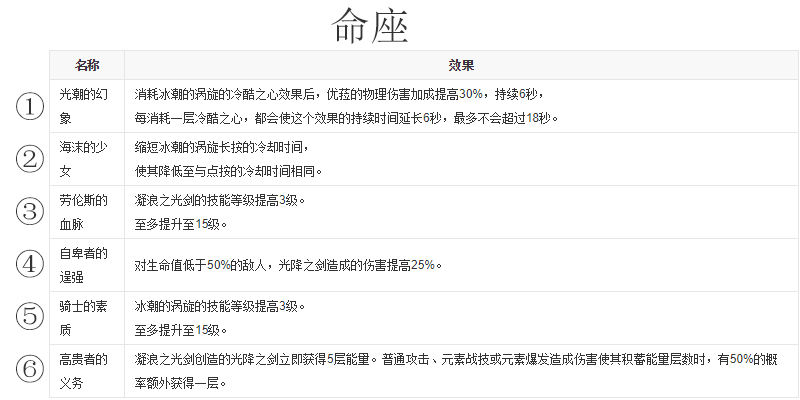Click the circled number 1 icon
The width and height of the screenshot is (800, 400).
coord(30,106)
